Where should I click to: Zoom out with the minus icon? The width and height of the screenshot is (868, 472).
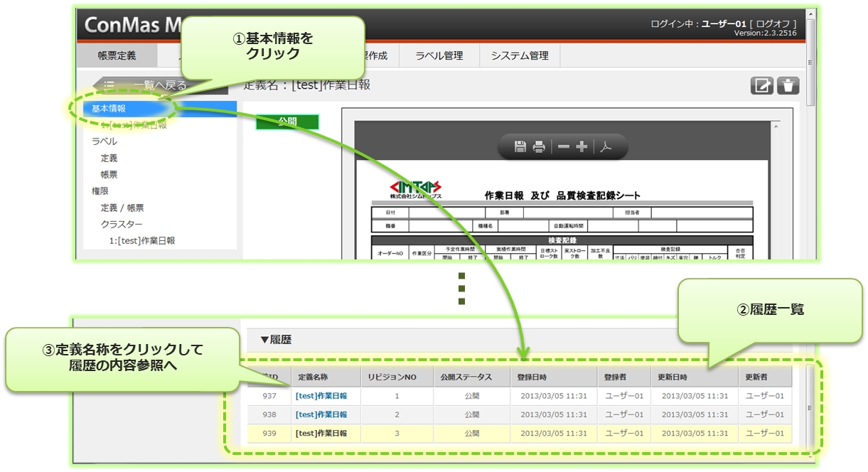(x=564, y=146)
